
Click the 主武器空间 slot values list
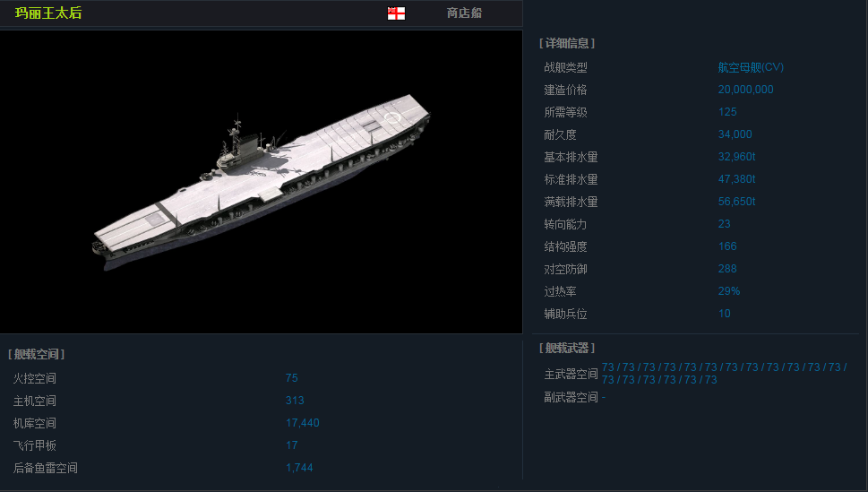[x=724, y=374]
